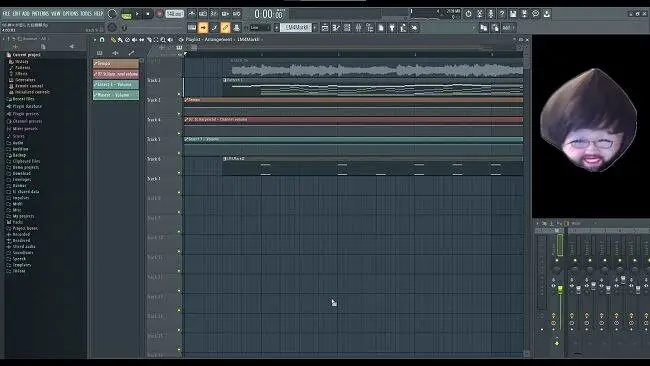Mute Track 2 with its green dot
The image size is (650, 366).
(179, 94)
